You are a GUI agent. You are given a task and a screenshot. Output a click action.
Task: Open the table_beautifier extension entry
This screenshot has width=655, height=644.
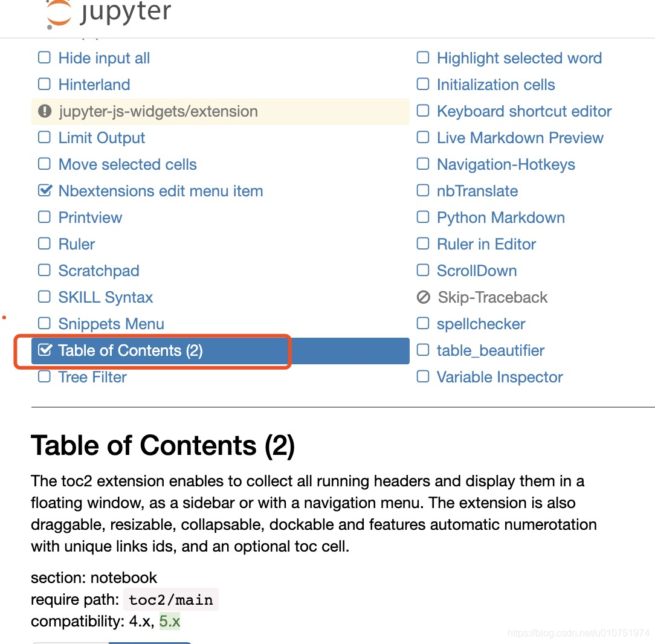point(490,350)
